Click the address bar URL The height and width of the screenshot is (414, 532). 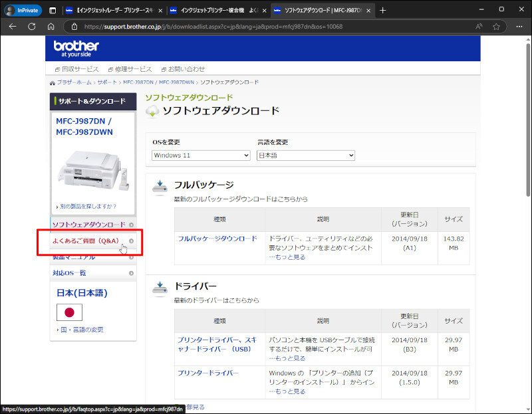(213, 27)
